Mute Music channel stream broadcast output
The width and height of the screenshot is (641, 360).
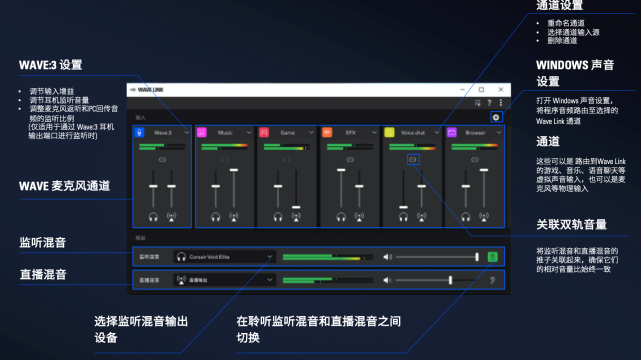pyautogui.click(x=234, y=217)
